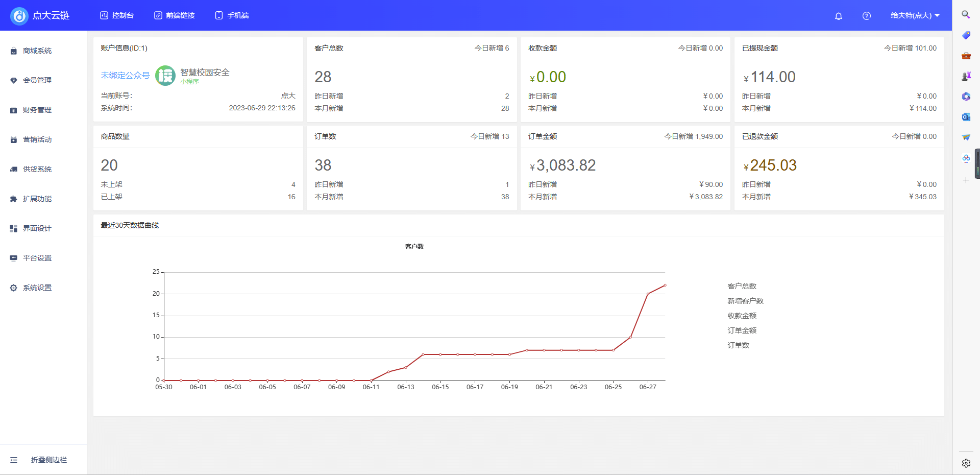Open paper plane icon in browser sidebar
This screenshot has height=475, width=980.
pyautogui.click(x=966, y=137)
